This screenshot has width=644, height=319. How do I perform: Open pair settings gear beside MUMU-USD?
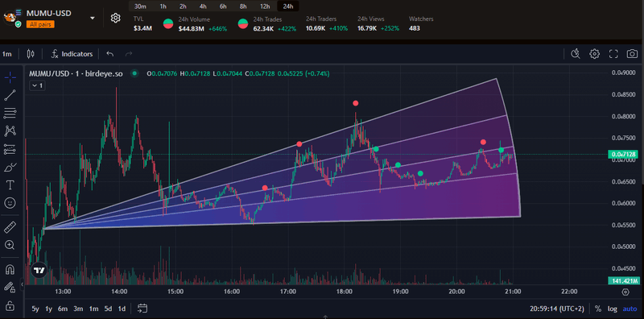pyautogui.click(x=115, y=18)
